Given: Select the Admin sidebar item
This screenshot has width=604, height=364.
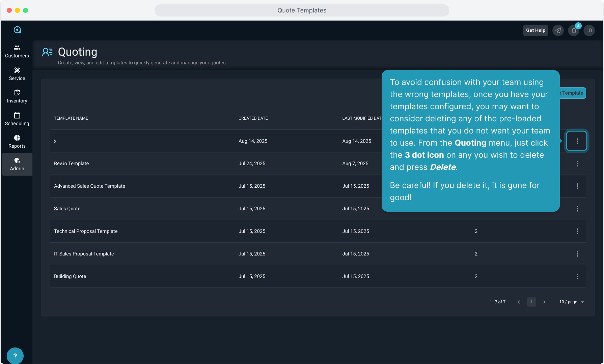Looking at the screenshot, I should [x=17, y=164].
